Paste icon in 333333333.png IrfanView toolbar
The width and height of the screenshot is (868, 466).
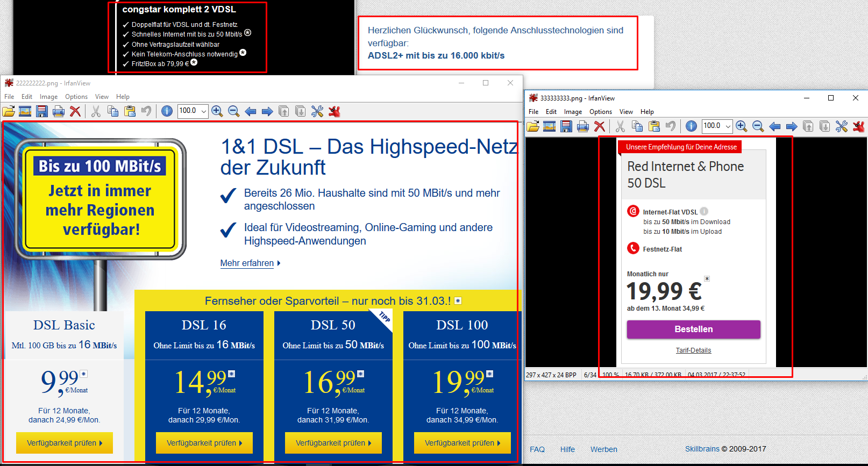coord(654,126)
